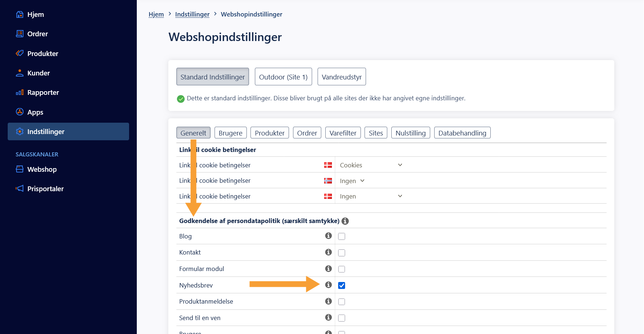The width and height of the screenshot is (644, 334).
Task: Click the Produkter tag icon in sidebar
Action: [20, 53]
